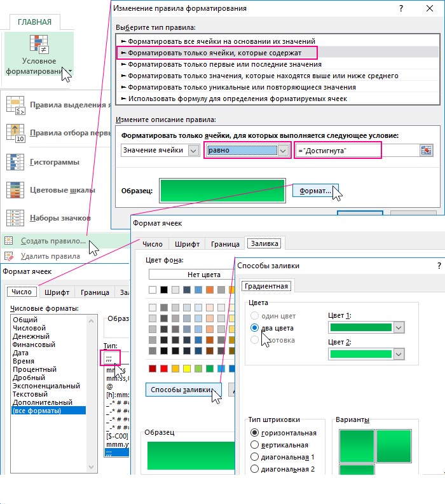
Task: Open the Цвет 2 color dropdown
Action: click(399, 354)
